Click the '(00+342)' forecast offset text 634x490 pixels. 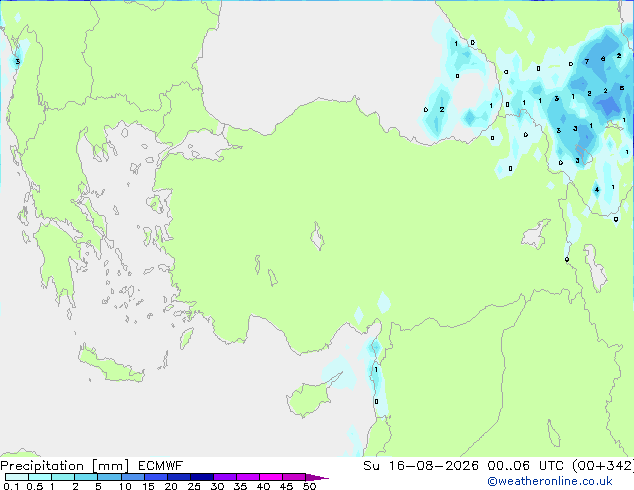603,466
